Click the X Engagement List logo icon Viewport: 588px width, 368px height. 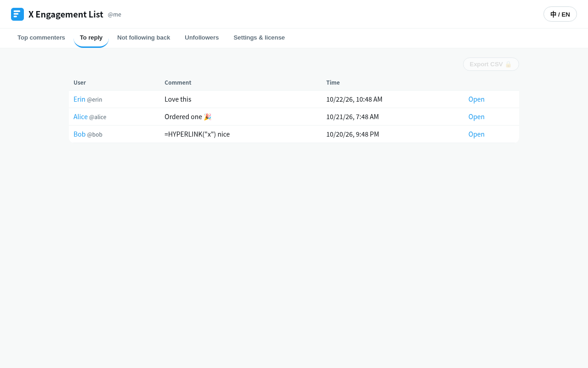(x=17, y=14)
